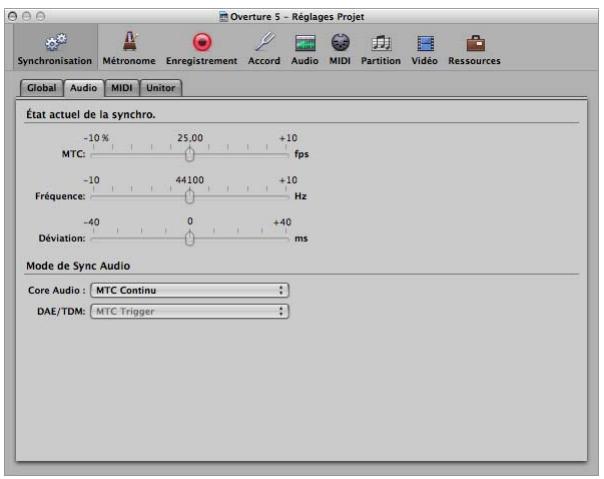Minimize the Réglages Projet window
Viewport: 604px width, 479px height.
[x=27, y=16]
